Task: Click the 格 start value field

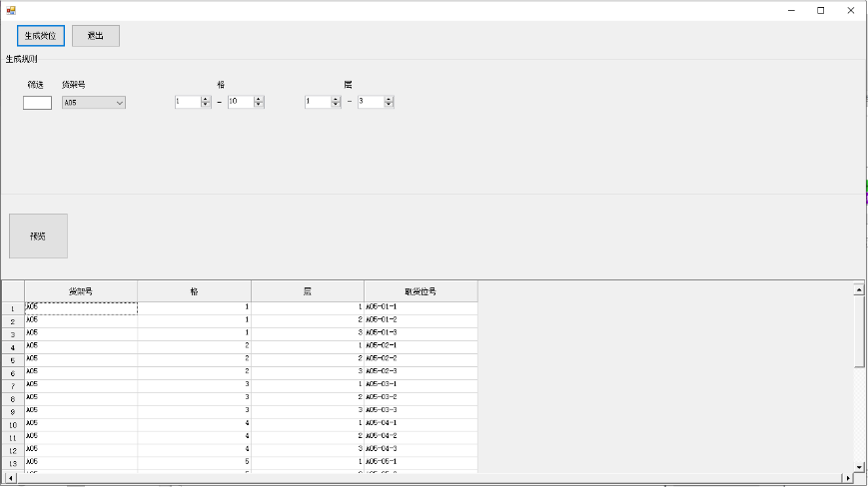Action: pyautogui.click(x=187, y=102)
